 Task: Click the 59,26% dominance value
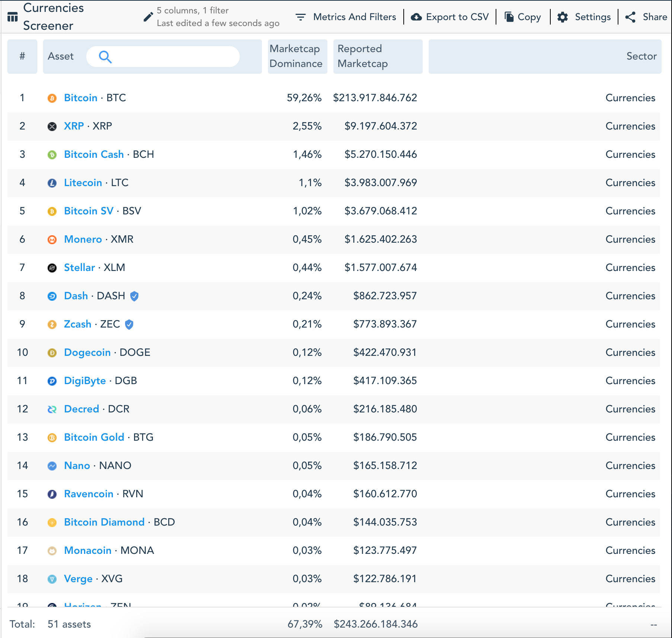click(304, 98)
